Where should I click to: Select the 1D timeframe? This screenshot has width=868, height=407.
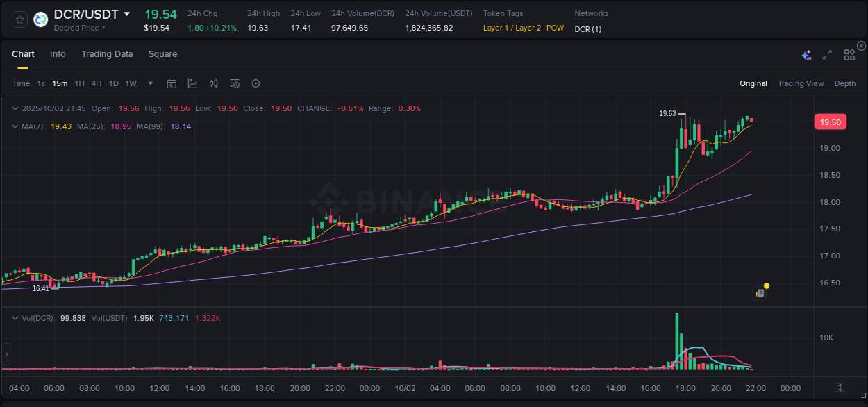(x=113, y=83)
